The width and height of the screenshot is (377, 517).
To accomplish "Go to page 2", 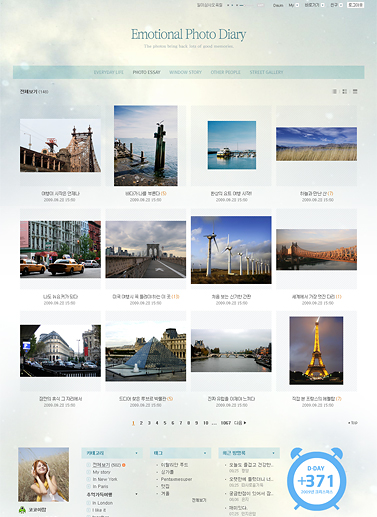I will pyautogui.click(x=141, y=423).
